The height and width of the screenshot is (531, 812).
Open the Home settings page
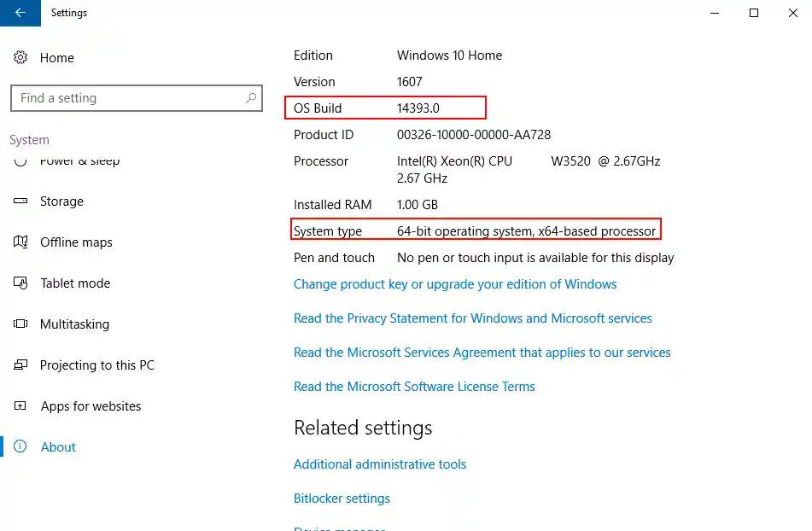57,57
